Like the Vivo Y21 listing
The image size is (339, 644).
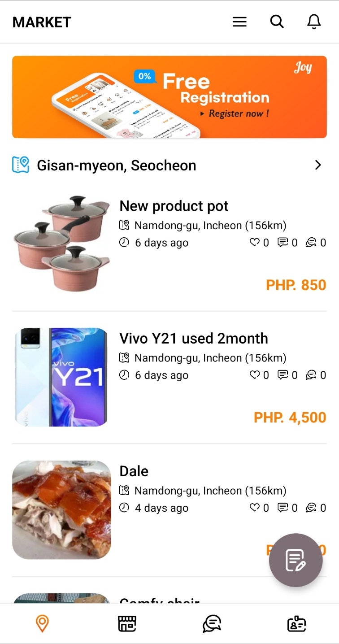click(x=255, y=375)
